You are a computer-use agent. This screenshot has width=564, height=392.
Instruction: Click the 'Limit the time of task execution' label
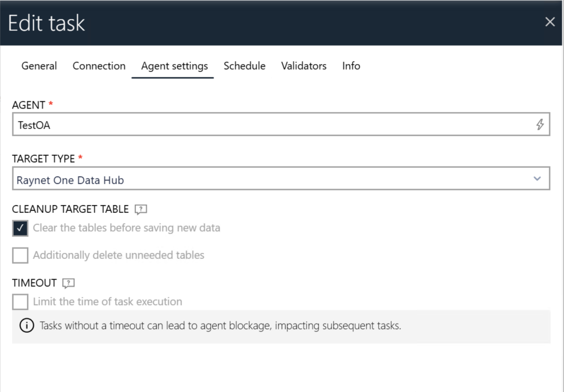107,301
